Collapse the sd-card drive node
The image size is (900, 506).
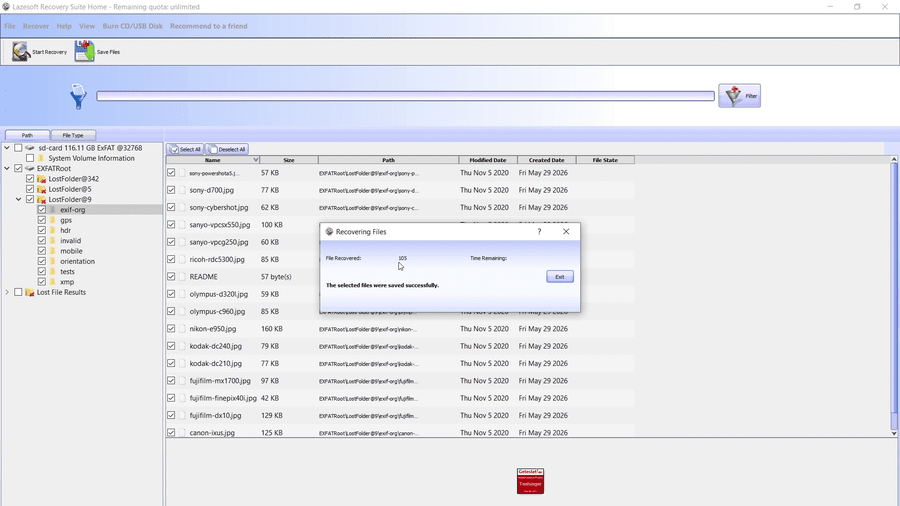(7, 148)
